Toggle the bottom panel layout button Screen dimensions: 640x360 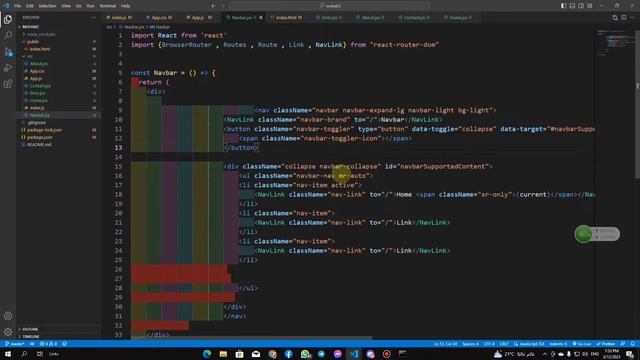[x=572, y=6]
